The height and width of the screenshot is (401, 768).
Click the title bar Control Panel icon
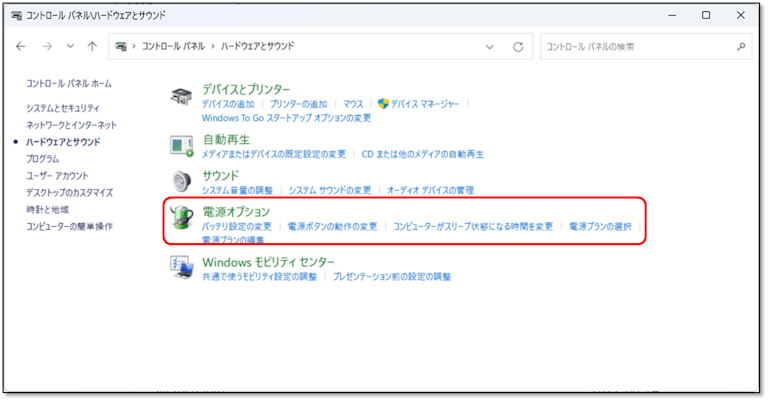[16, 16]
